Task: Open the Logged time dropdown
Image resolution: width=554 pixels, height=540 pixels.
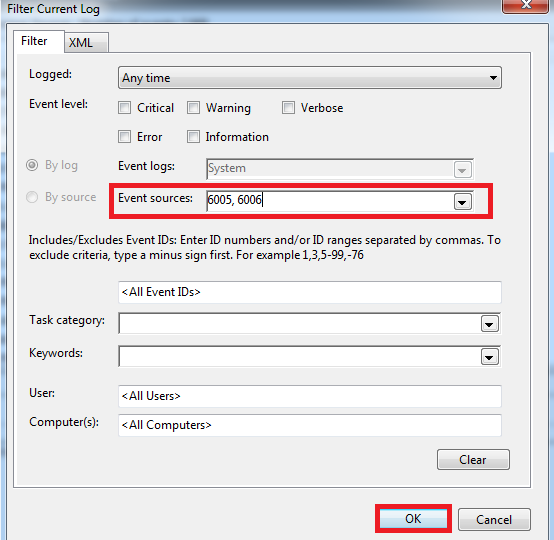Action: 310,77
